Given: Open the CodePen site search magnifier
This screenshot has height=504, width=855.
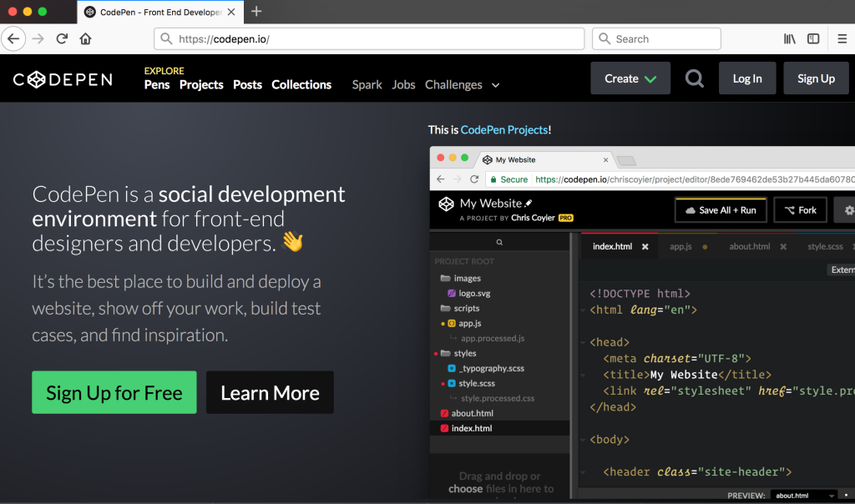Looking at the screenshot, I should (x=694, y=78).
